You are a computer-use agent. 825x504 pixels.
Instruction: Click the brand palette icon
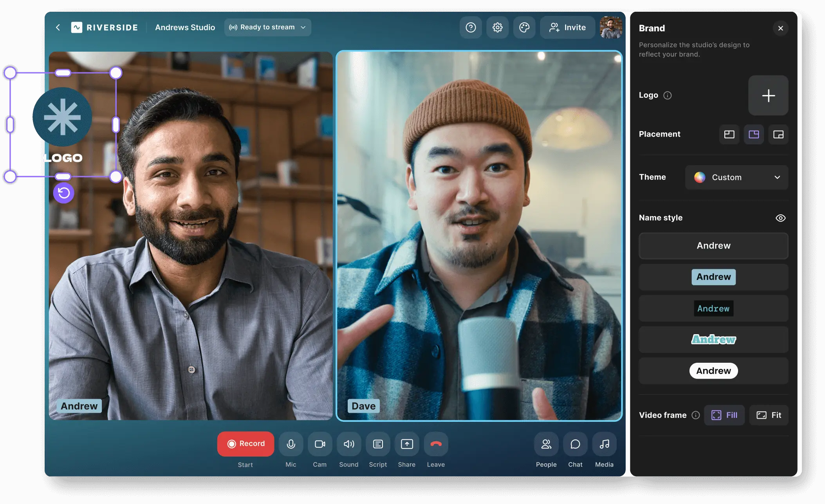(x=524, y=27)
